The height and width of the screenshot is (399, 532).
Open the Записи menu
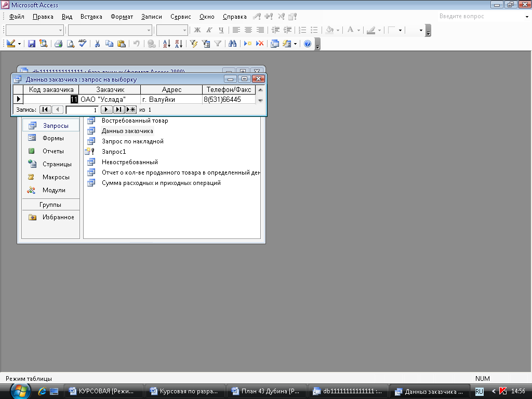coord(151,17)
